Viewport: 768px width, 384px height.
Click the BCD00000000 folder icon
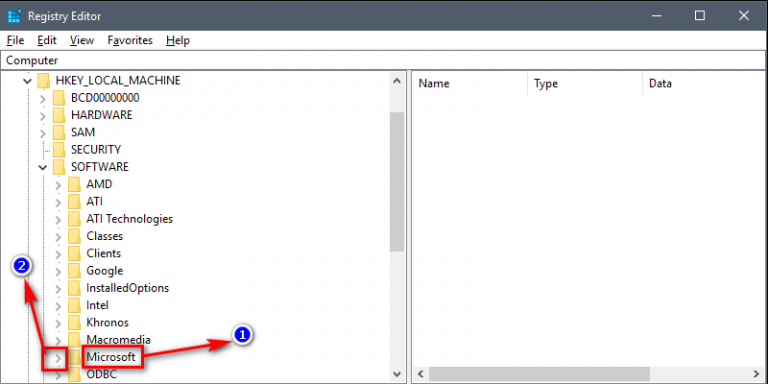click(x=59, y=97)
